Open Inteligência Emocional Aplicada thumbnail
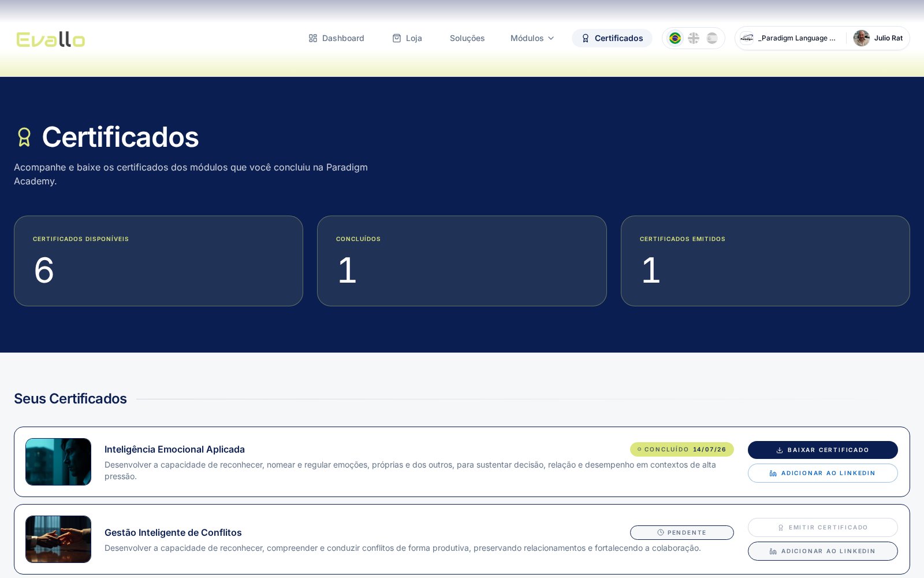Viewport: 924px width, 578px height. [58, 462]
